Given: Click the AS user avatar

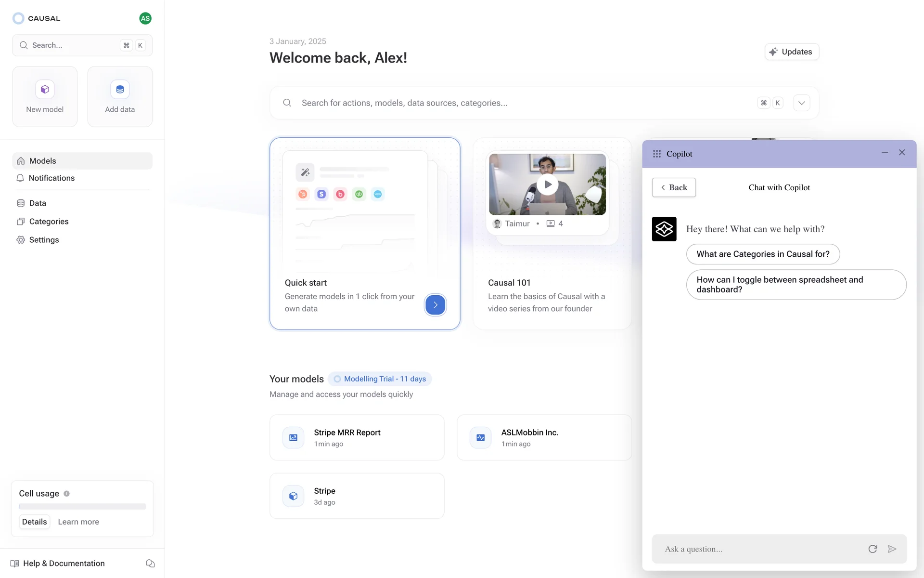Looking at the screenshot, I should pos(145,18).
